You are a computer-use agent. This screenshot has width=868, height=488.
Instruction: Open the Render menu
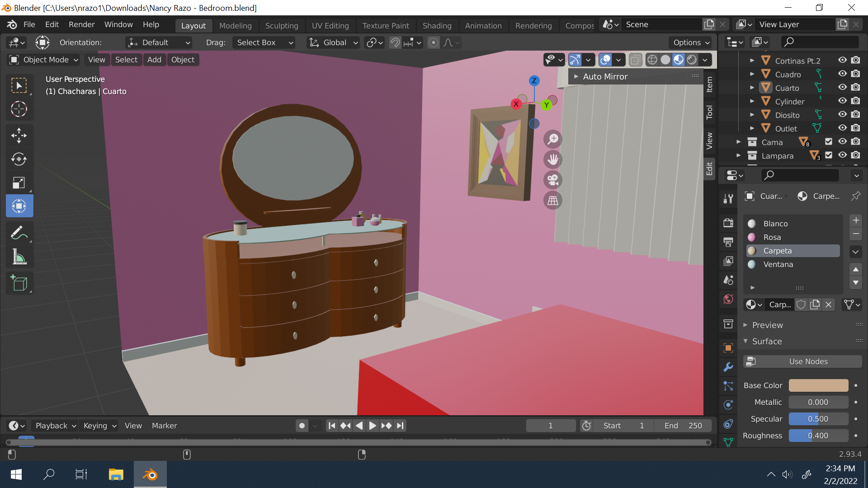(81, 24)
